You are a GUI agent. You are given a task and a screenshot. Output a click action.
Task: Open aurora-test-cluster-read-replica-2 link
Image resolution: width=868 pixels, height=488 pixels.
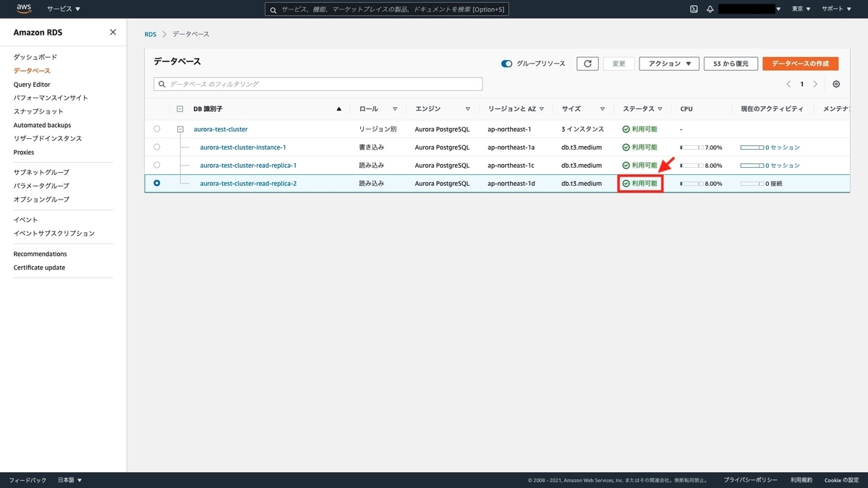[248, 183]
